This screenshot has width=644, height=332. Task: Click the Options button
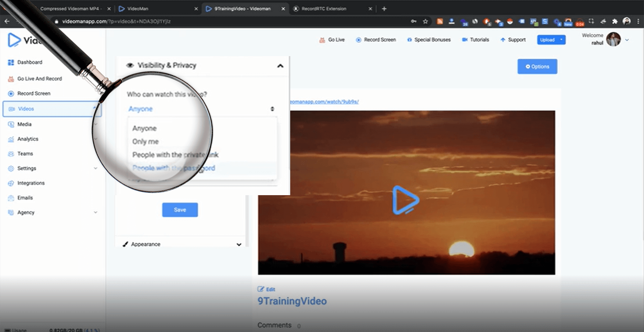click(537, 66)
